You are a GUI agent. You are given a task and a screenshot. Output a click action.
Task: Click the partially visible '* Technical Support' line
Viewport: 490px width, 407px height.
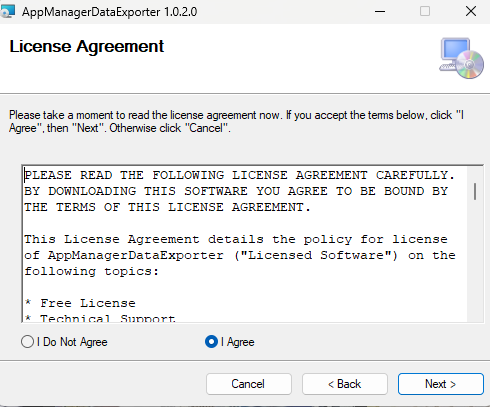pos(100,318)
